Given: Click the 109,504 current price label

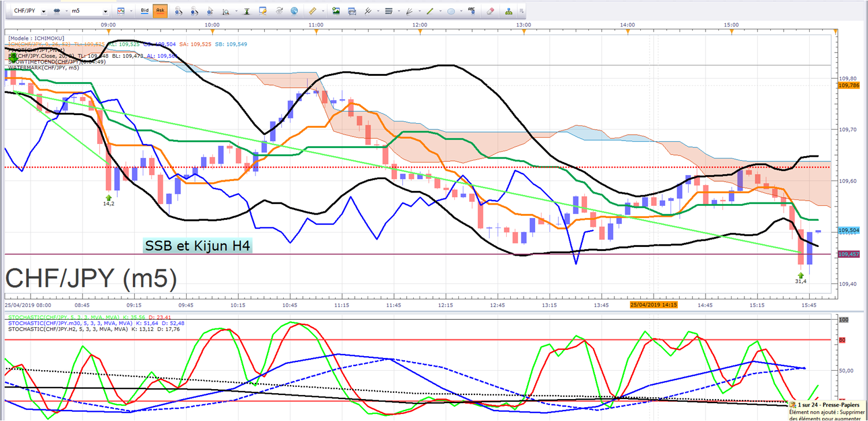Looking at the screenshot, I should (x=848, y=230).
